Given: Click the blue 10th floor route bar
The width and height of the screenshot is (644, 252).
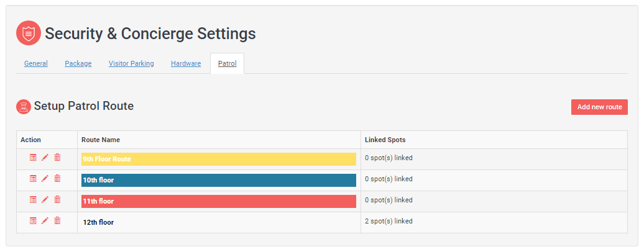Looking at the screenshot, I should [218, 180].
